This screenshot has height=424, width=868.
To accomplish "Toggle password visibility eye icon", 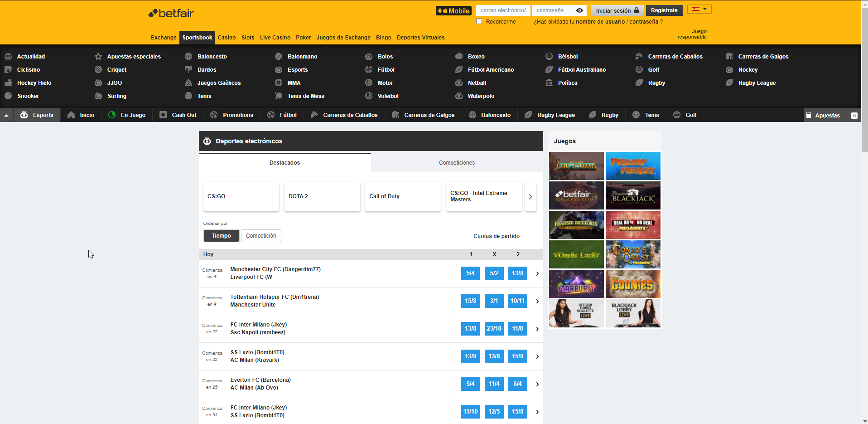I will 579,10.
